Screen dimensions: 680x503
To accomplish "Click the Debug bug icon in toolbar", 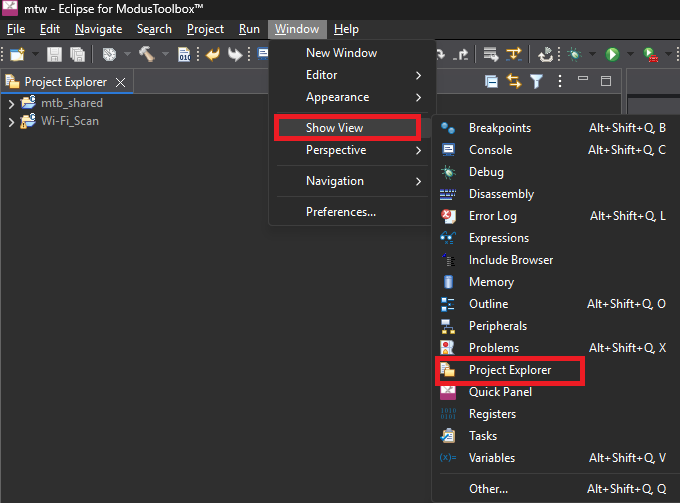I will (x=575, y=54).
